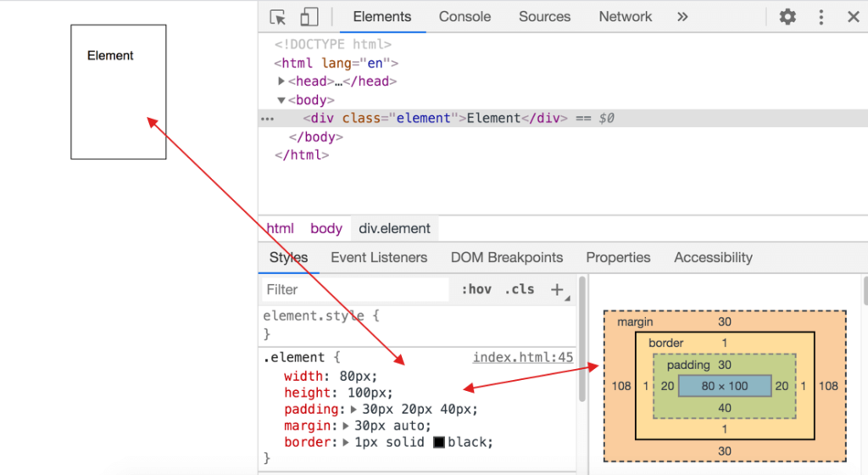Toggle the :hov element state panel

click(x=476, y=289)
